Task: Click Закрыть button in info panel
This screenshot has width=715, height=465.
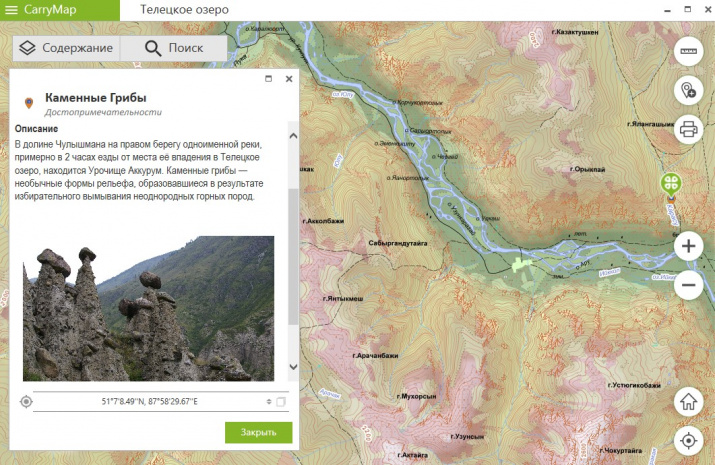Action: pyautogui.click(x=259, y=432)
